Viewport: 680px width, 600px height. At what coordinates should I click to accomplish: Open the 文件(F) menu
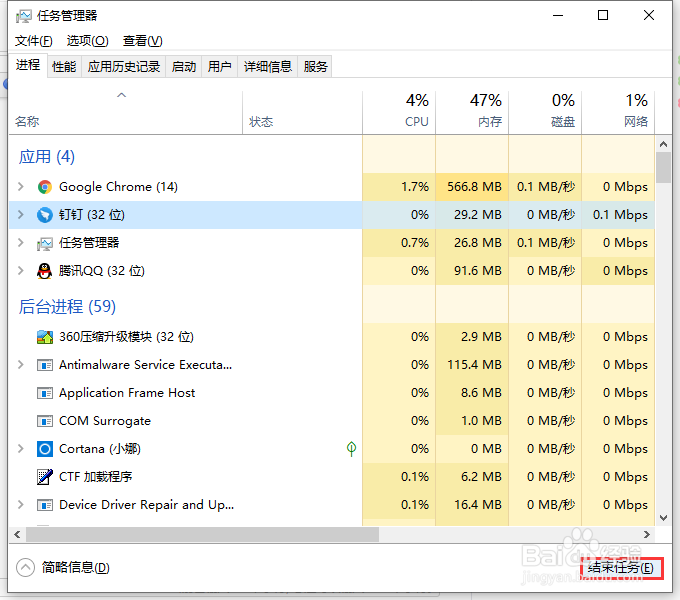tap(34, 41)
